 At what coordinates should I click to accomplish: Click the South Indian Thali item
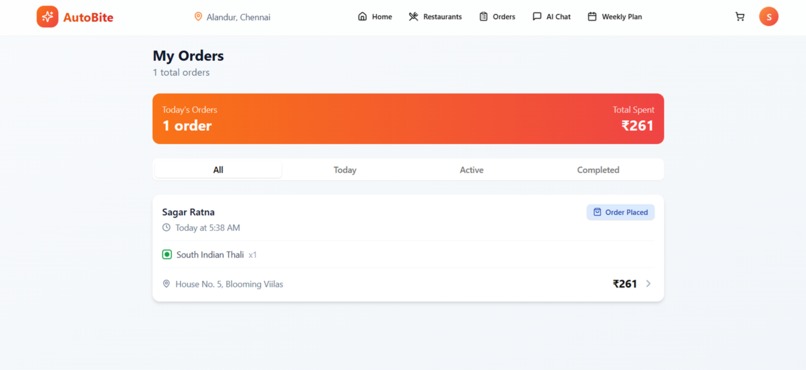click(210, 254)
